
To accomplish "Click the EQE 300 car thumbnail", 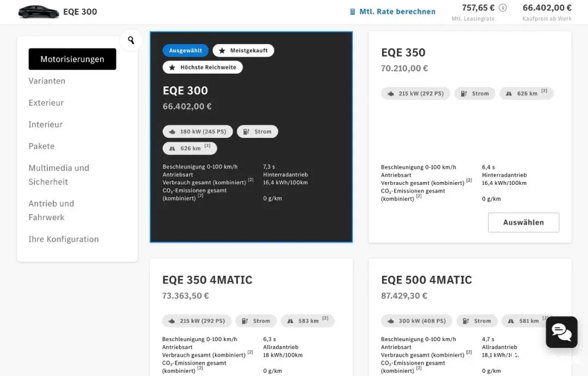I will click(x=39, y=11).
